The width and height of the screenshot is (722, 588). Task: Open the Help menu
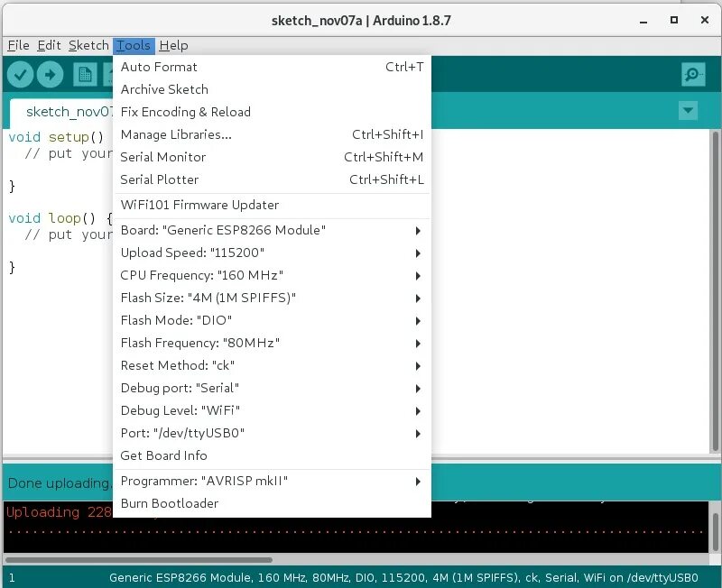[x=173, y=46]
